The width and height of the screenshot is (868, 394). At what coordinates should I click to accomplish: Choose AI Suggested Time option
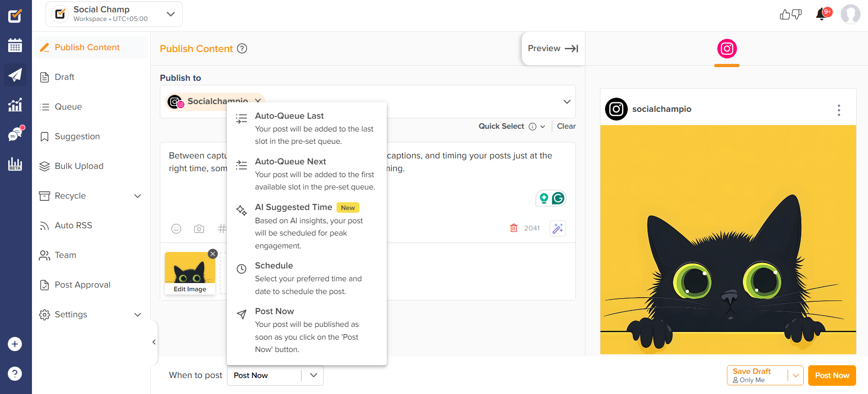(306, 226)
